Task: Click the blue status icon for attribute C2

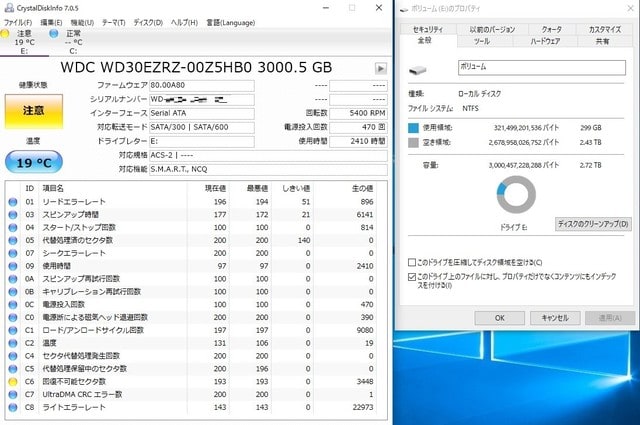Action: 13,343
